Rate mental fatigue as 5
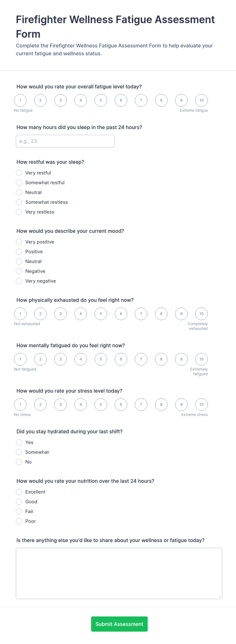 (101, 359)
